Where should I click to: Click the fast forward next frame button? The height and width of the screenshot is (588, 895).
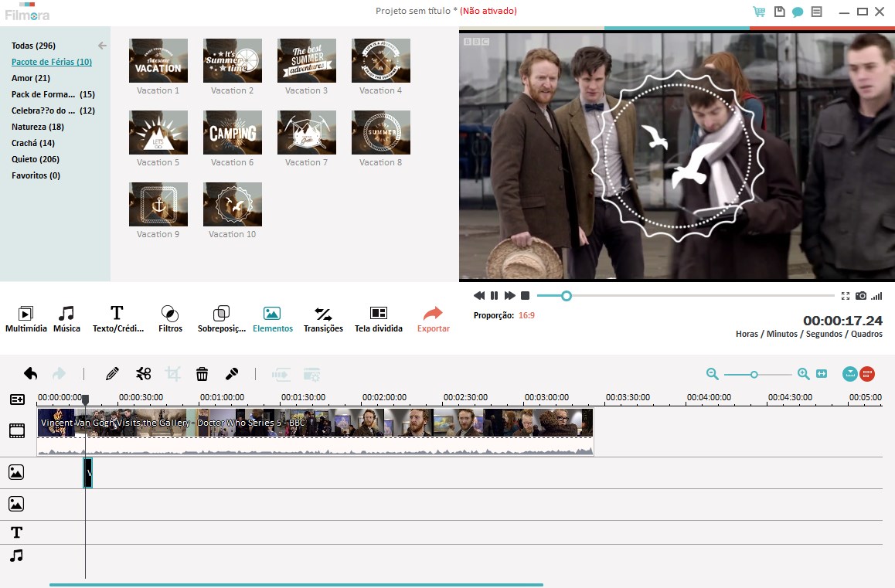pyautogui.click(x=509, y=296)
